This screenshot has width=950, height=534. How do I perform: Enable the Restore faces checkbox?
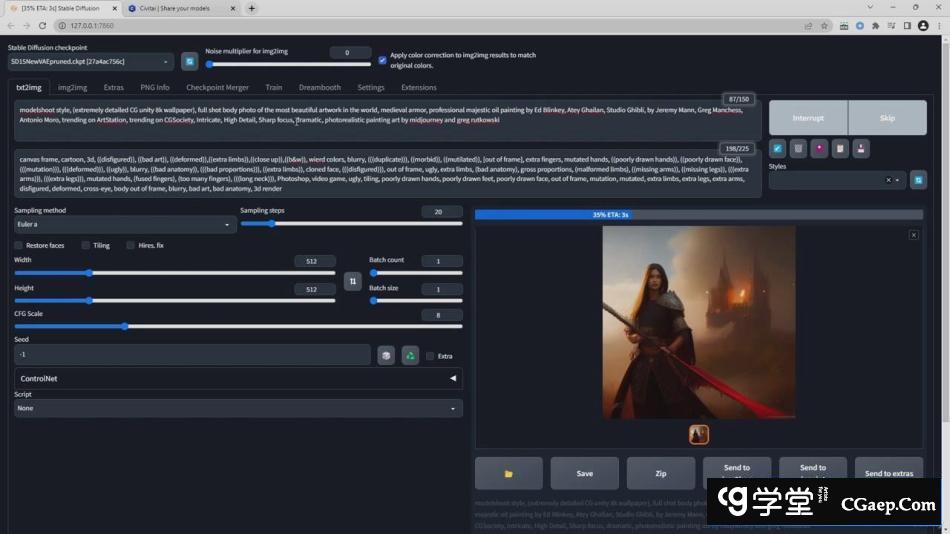point(19,245)
